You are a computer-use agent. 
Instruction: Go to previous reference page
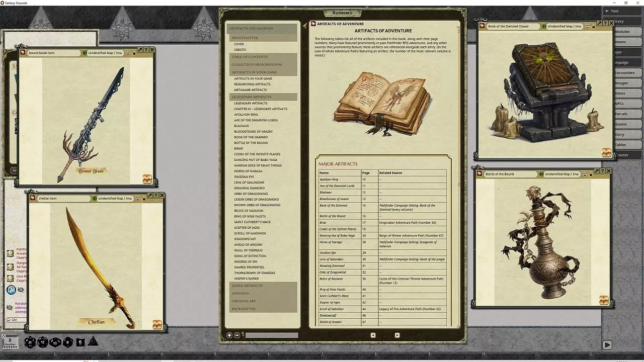pyautogui.click(x=373, y=335)
